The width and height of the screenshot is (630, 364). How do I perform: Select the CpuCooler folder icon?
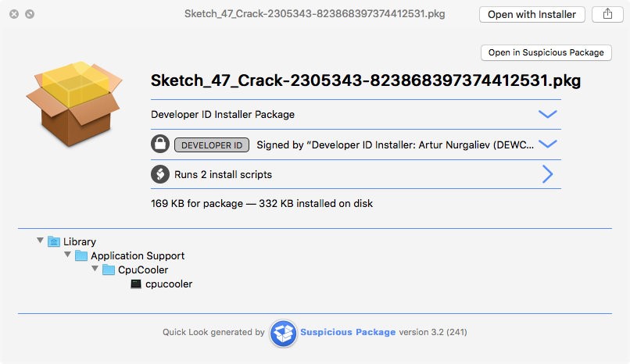(109, 270)
